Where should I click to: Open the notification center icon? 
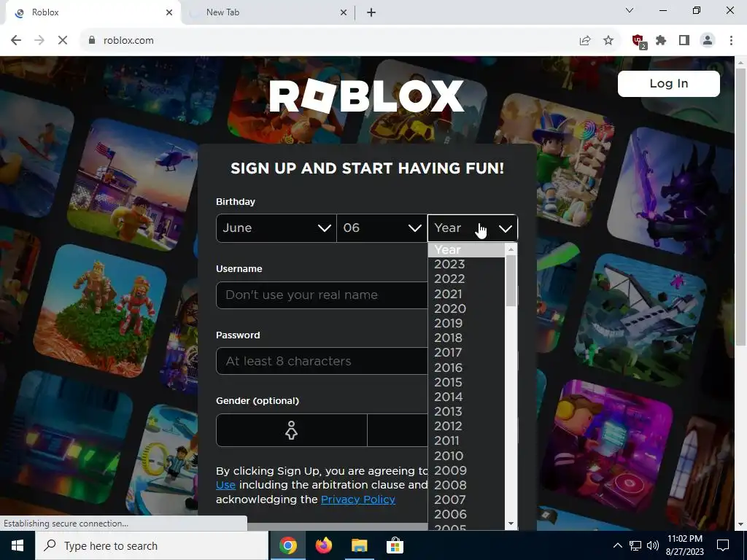(x=723, y=545)
